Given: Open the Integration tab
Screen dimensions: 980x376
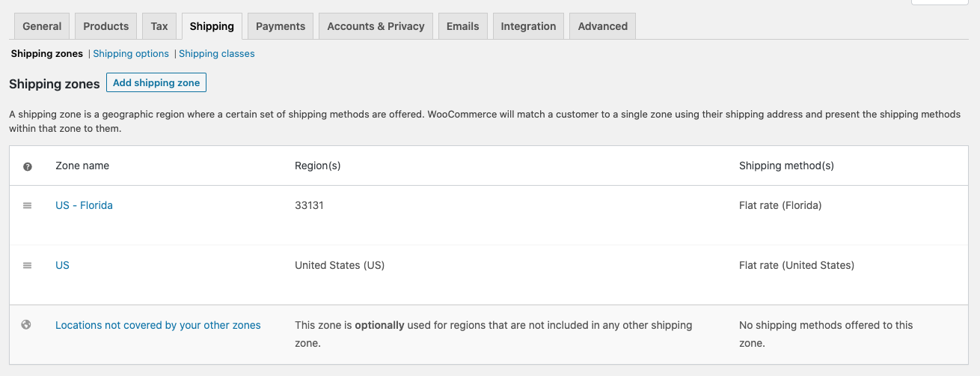Looking at the screenshot, I should (x=528, y=26).
